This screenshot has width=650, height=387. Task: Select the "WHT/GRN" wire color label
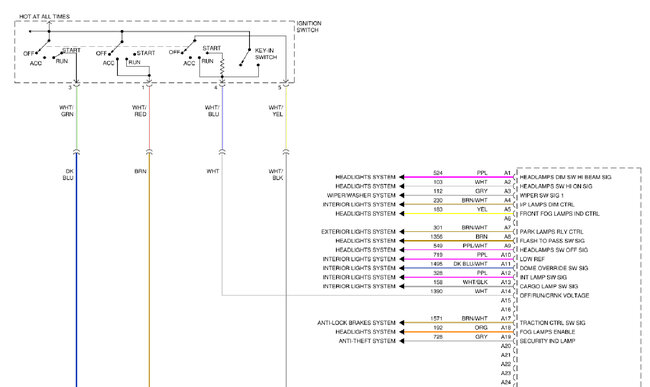click(x=66, y=111)
